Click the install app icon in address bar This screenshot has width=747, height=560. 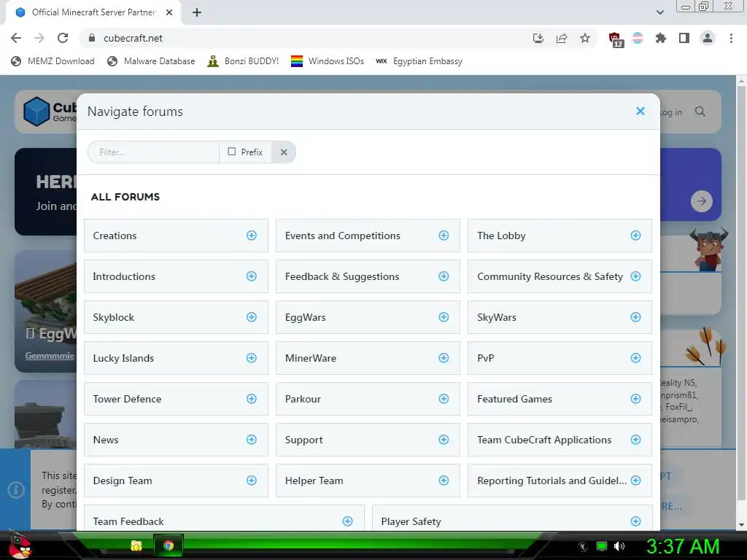pyautogui.click(x=538, y=38)
